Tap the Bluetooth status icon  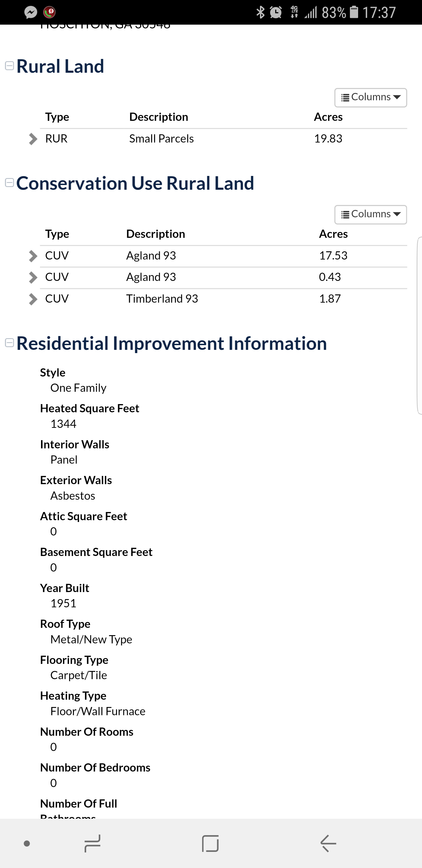point(260,13)
